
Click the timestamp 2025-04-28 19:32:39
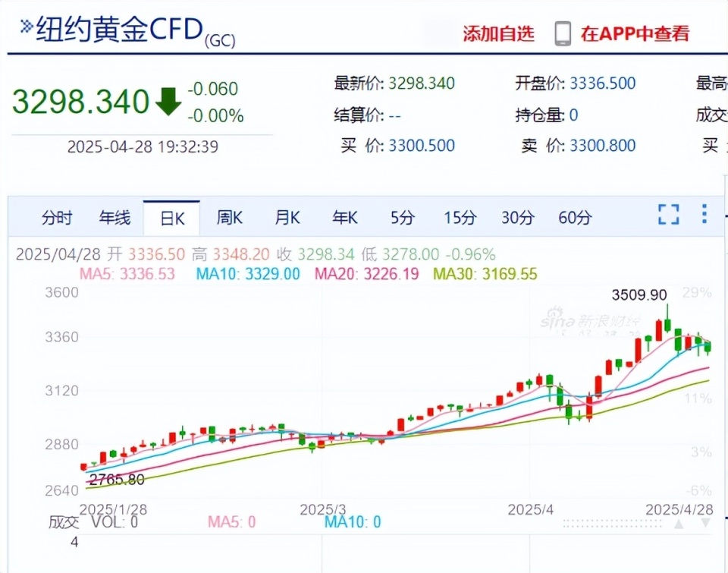coord(143,146)
